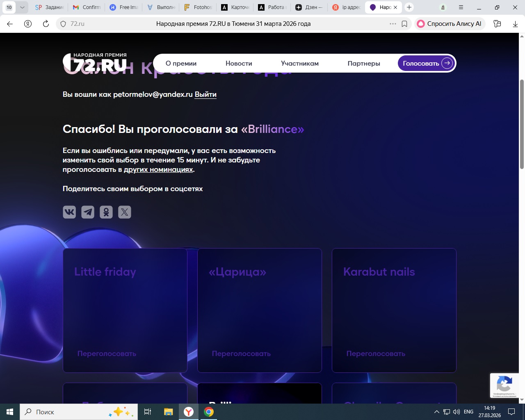Open the tab group counter showing 10
525x420 pixels.
9,7
